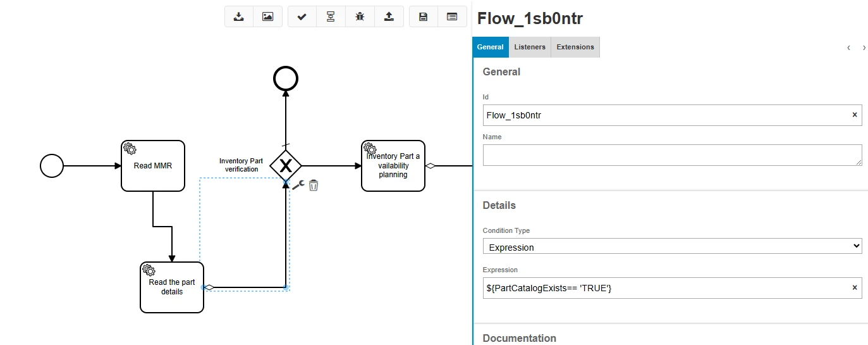868x345 pixels.
Task: Select the Read MMR task
Action: (x=153, y=166)
